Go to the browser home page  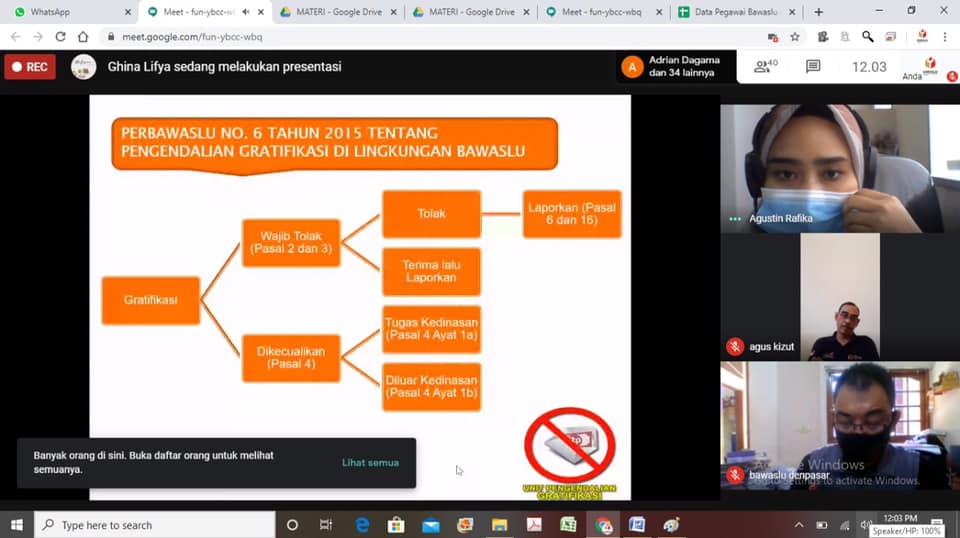83,37
